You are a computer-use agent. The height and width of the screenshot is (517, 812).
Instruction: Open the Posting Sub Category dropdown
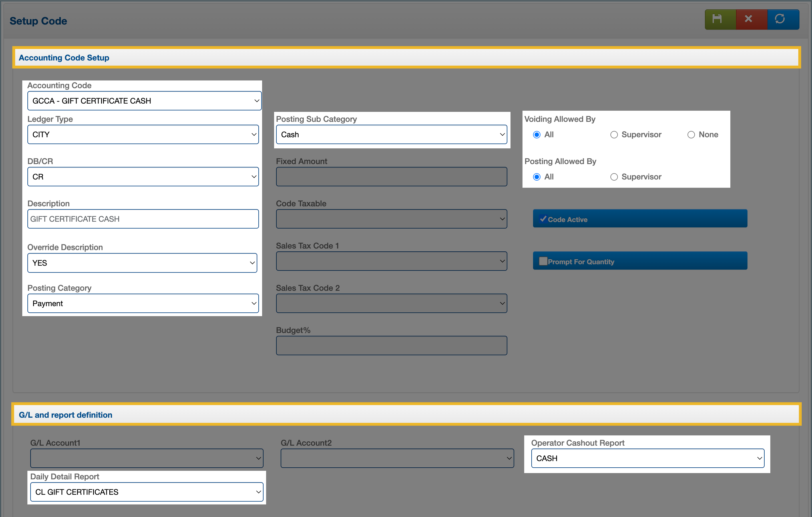(x=391, y=134)
